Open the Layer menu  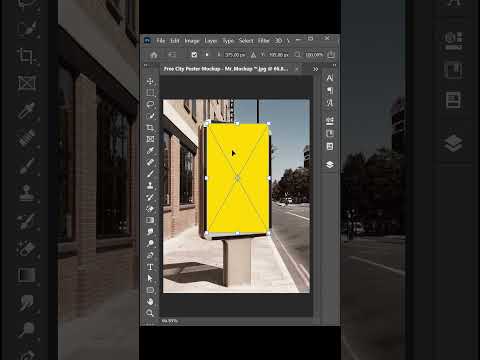(x=211, y=41)
